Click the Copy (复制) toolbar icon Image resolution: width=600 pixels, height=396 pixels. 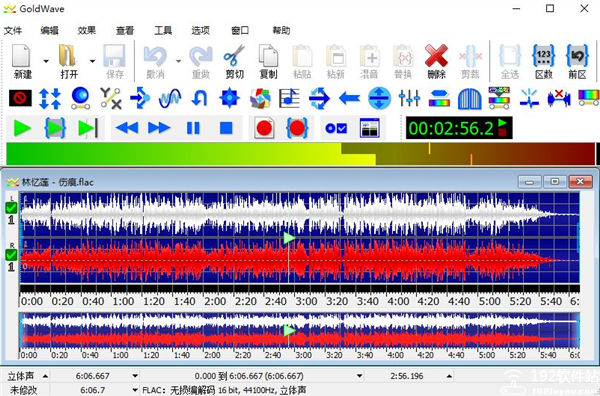268,61
